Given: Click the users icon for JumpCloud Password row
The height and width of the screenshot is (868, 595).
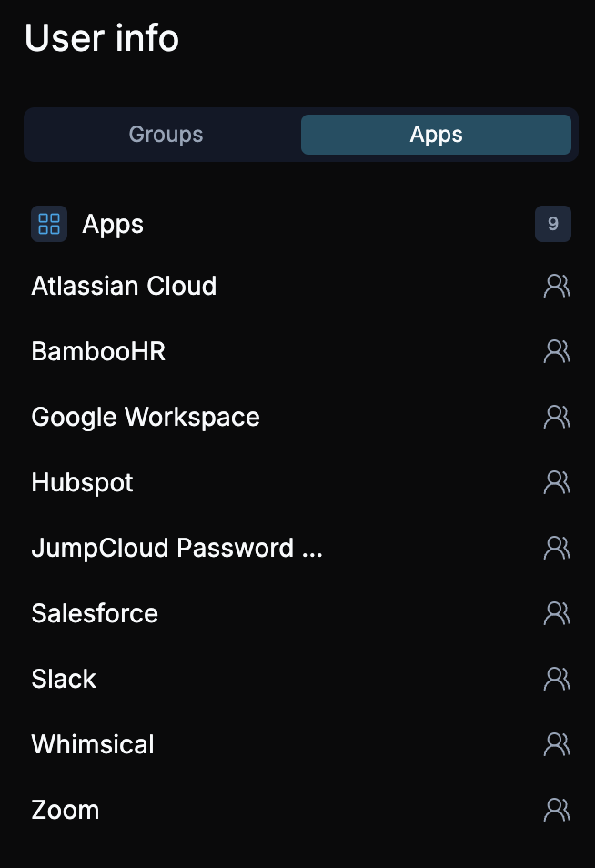Looking at the screenshot, I should point(557,548).
